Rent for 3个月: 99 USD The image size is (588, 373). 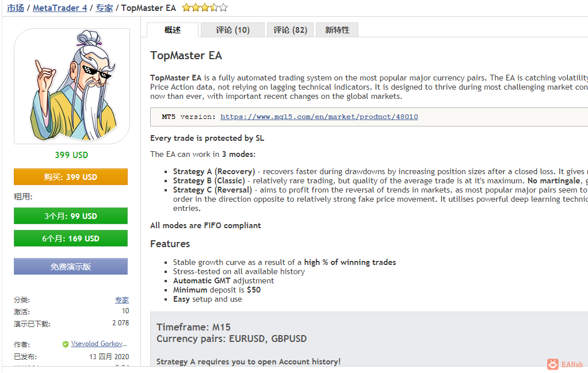coord(71,216)
